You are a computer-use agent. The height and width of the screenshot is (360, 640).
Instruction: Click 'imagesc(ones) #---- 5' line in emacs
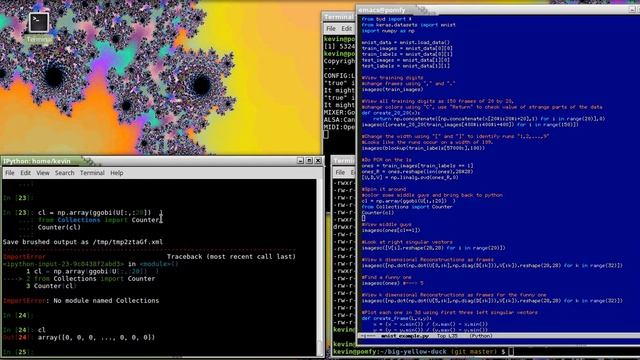(x=393, y=283)
